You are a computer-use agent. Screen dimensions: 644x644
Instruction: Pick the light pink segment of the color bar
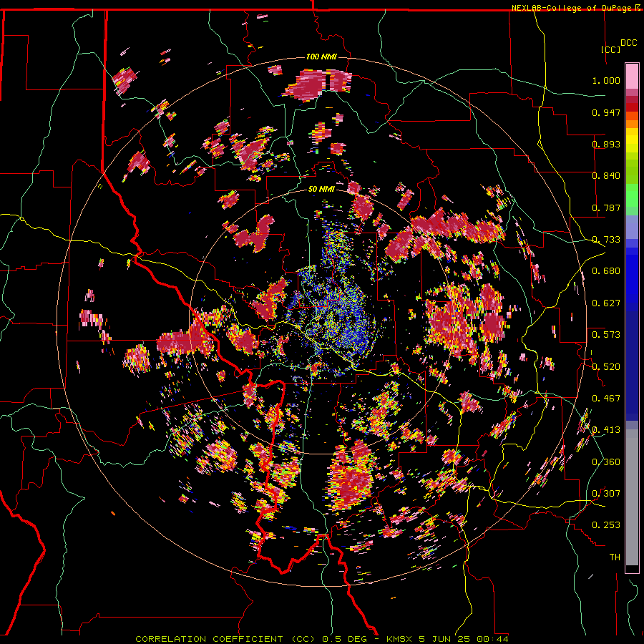point(632,76)
